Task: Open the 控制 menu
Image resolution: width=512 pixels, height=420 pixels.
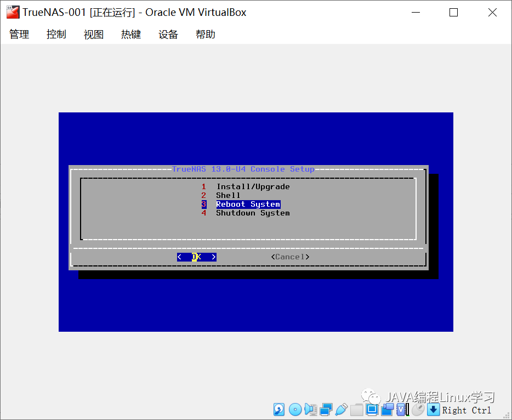Action: [x=56, y=35]
